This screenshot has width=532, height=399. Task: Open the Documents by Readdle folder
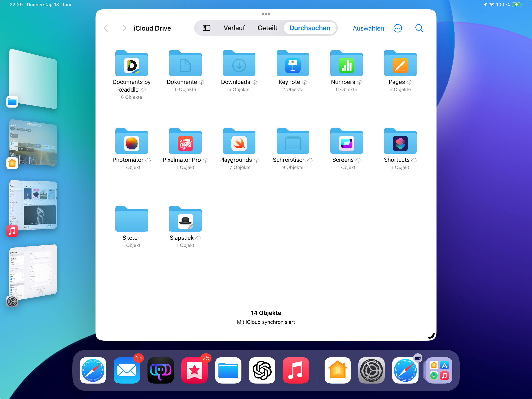(x=132, y=64)
